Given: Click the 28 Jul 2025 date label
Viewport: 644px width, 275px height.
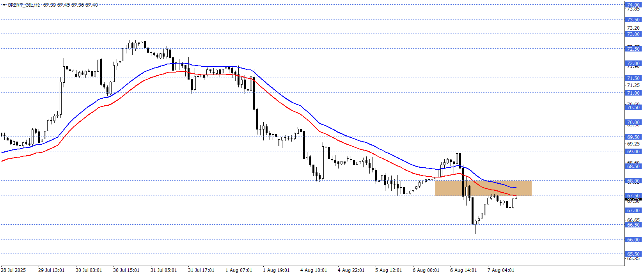Looking at the screenshot, I should pos(13,270).
